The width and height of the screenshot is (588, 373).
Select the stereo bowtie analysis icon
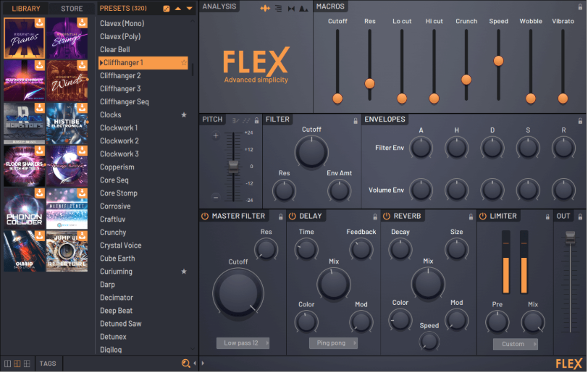[x=291, y=8]
